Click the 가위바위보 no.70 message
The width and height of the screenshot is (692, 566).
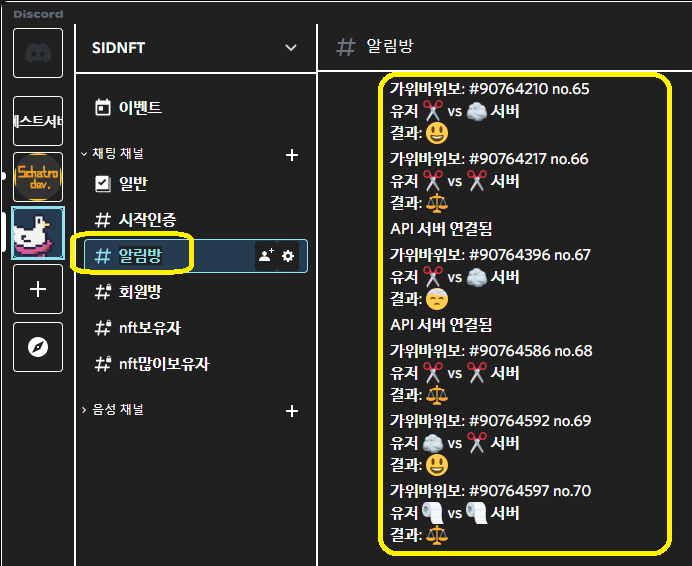(x=490, y=513)
